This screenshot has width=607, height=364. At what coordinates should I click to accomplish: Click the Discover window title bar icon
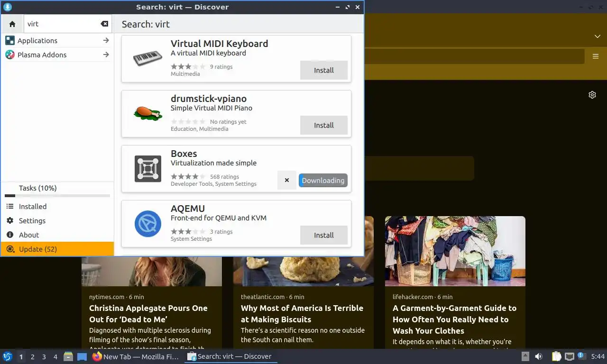[x=7, y=7]
